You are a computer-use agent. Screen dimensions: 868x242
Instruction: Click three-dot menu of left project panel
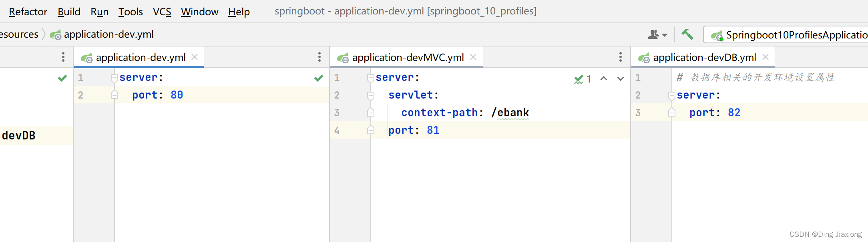click(63, 57)
